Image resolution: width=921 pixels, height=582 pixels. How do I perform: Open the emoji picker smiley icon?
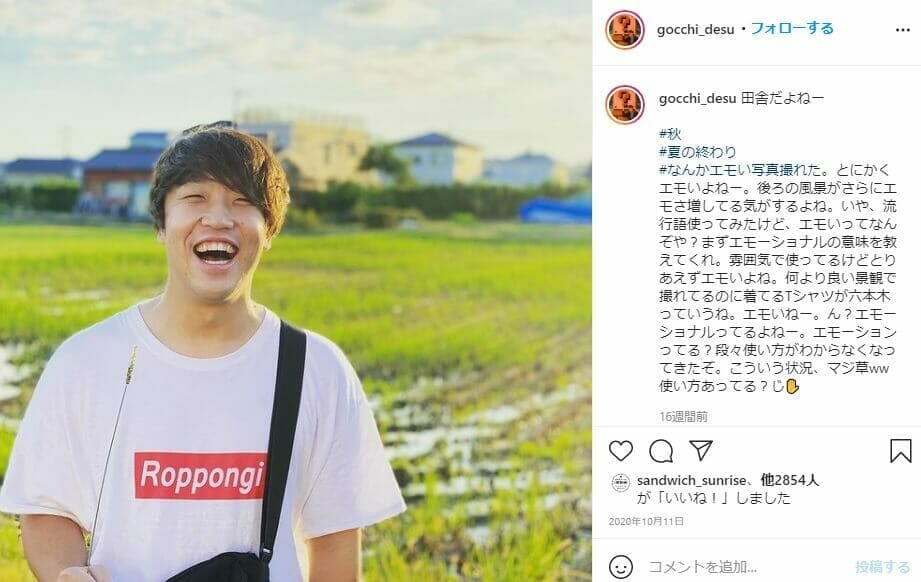(621, 567)
